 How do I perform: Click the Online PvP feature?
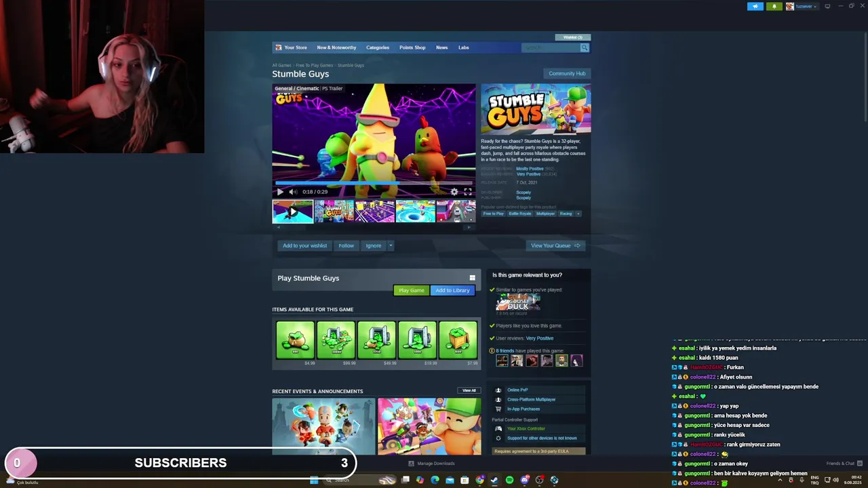coord(517,390)
